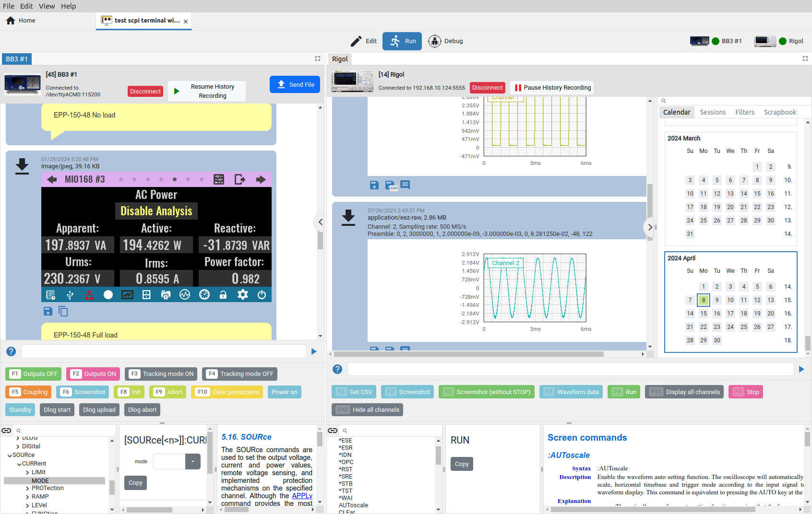This screenshot has width=812, height=514.
Task: Run the Coupling shortcut
Action: 29,392
